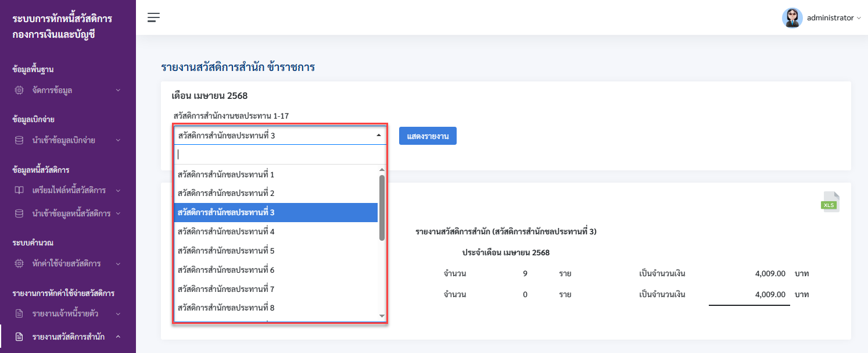
Task: Select สวัสดิการสำนักชลประทานที่ 5 option
Action: pos(276,251)
